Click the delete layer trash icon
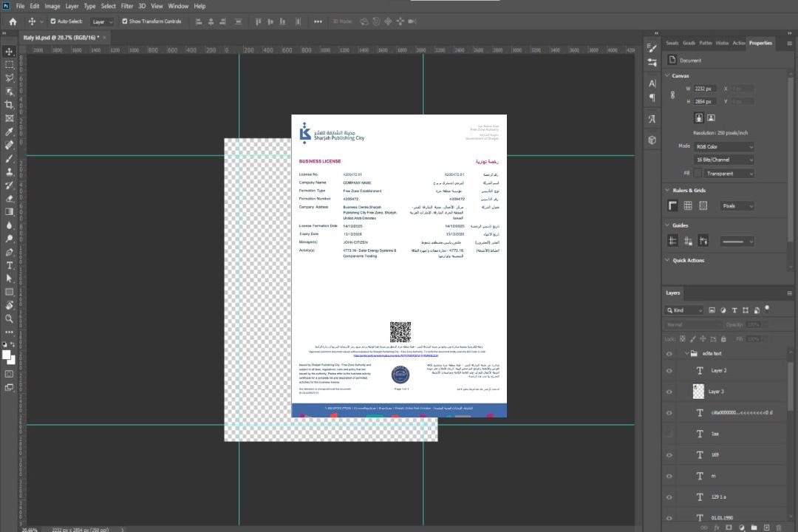The width and height of the screenshot is (798, 532). pos(779,527)
